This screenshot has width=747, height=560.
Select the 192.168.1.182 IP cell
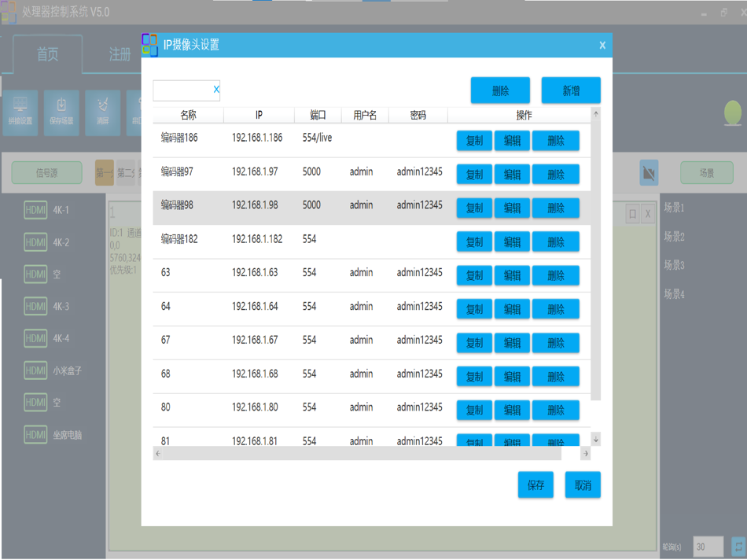click(x=257, y=239)
